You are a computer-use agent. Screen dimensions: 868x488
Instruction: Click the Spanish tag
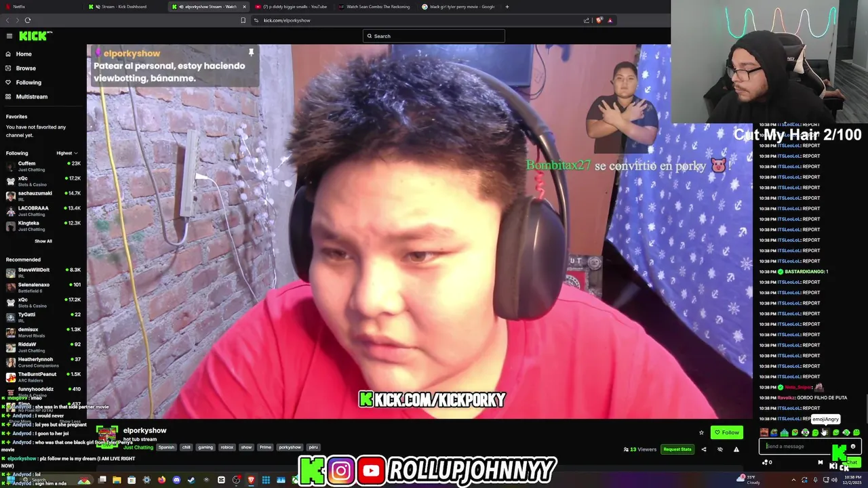(166, 447)
